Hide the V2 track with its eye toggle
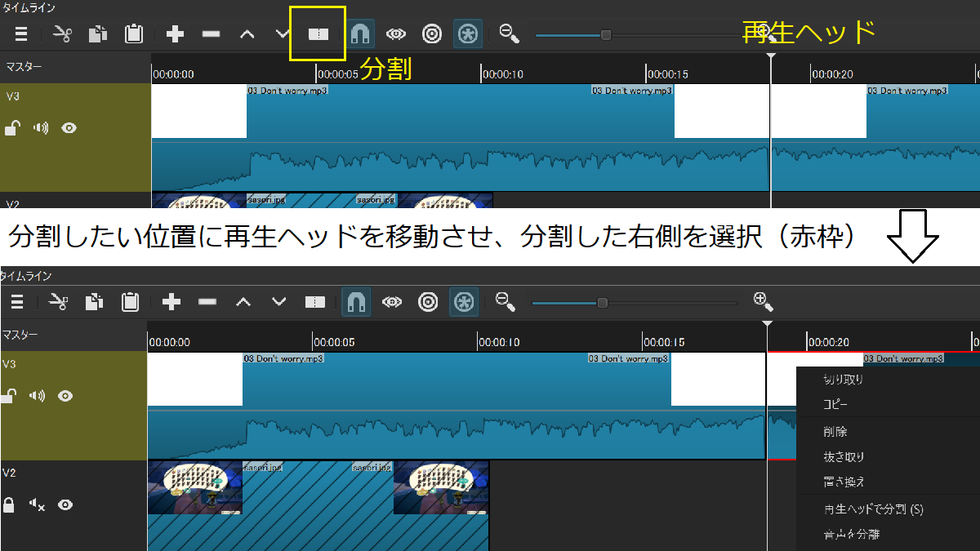980x551 pixels. click(x=65, y=504)
